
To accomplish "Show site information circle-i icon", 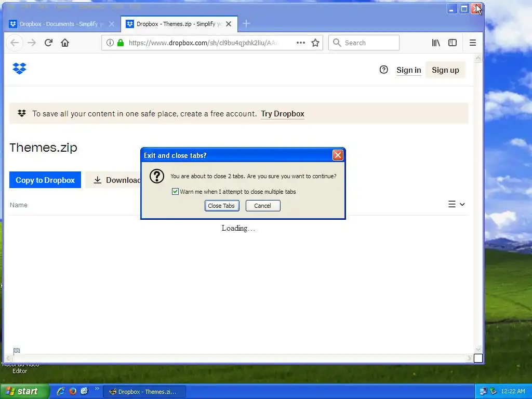I will click(110, 43).
